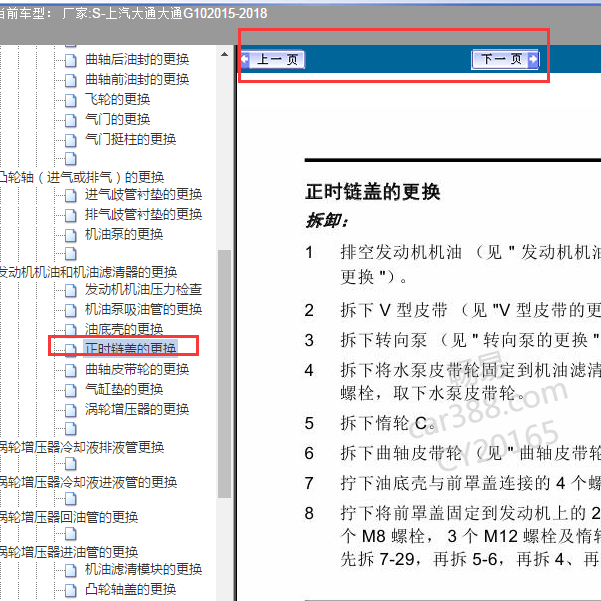Image resolution: width=601 pixels, height=601 pixels.
Task: Click page icon beside 曲轴皮带轮的更换
Action: pyautogui.click(x=71, y=370)
